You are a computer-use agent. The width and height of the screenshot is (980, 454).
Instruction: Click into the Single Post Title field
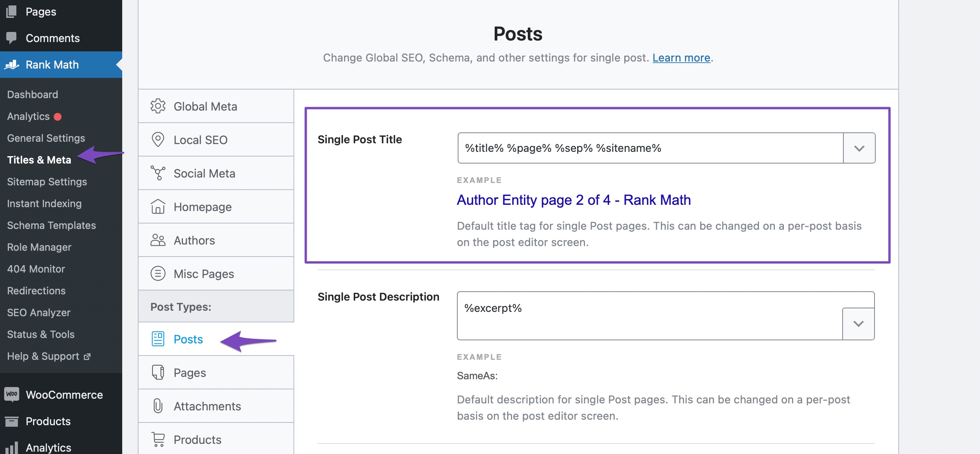tap(650, 148)
